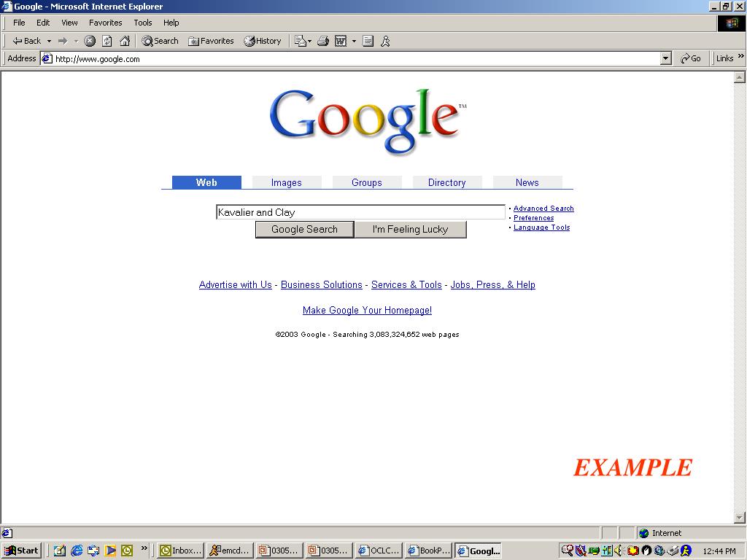This screenshot has width=747, height=560.
Task: Click the I'm Feeling Lucky button
Action: (x=410, y=229)
